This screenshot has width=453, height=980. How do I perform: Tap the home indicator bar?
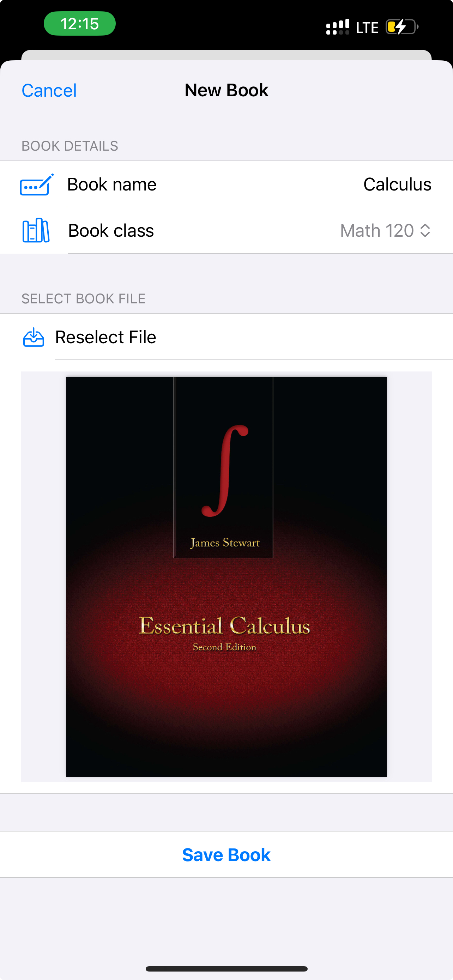[x=226, y=969]
